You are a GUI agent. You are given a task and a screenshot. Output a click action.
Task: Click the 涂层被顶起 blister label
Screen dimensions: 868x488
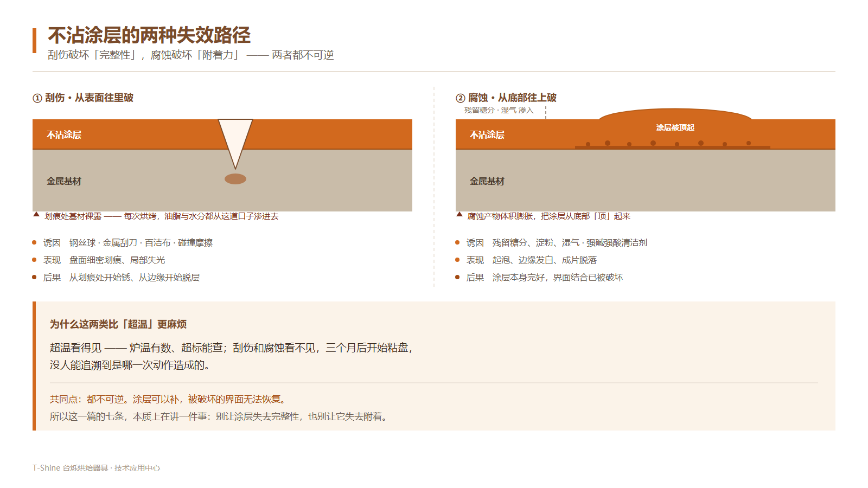pyautogui.click(x=675, y=127)
